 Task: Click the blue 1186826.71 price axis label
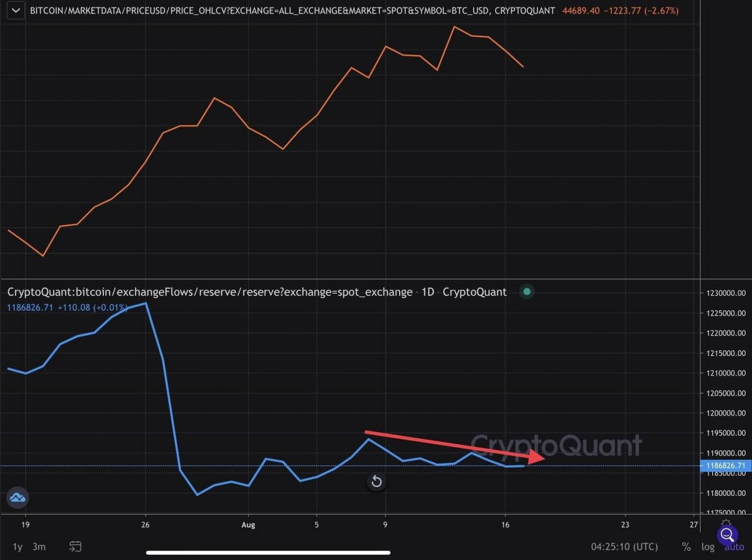click(x=726, y=465)
